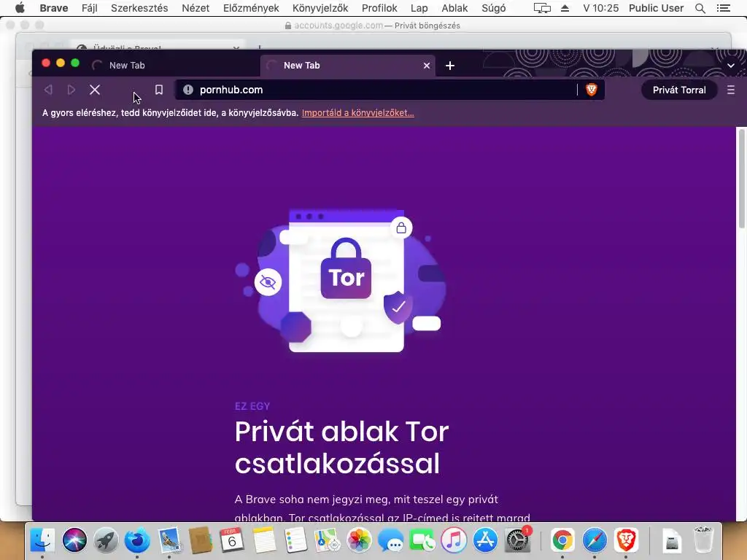Click Importáld a könyvjelzőket link

pos(357,113)
